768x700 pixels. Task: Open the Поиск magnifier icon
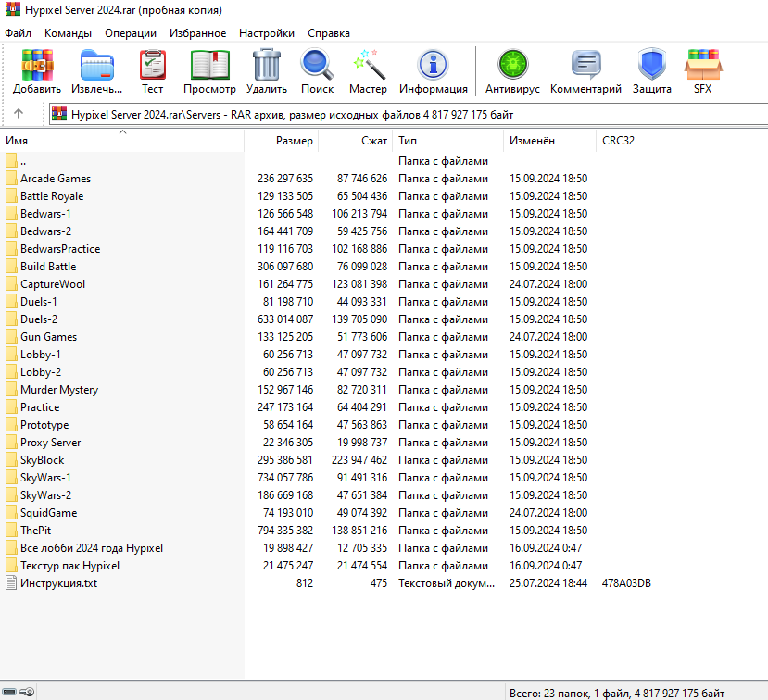[317, 64]
